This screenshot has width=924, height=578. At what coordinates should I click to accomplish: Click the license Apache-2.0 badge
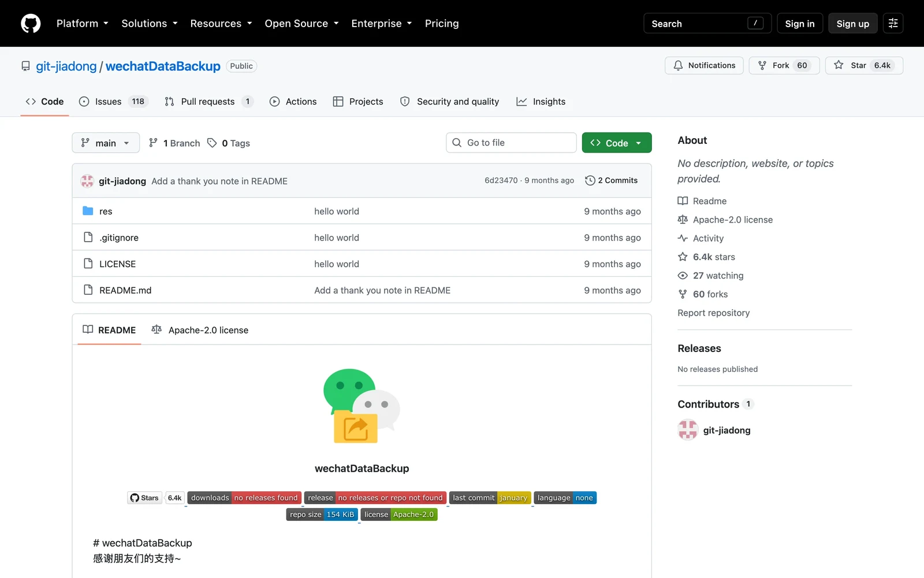(x=399, y=514)
